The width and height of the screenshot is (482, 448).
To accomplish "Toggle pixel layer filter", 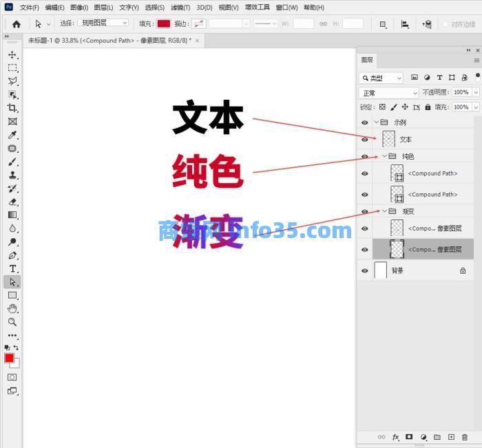I will 415,78.
